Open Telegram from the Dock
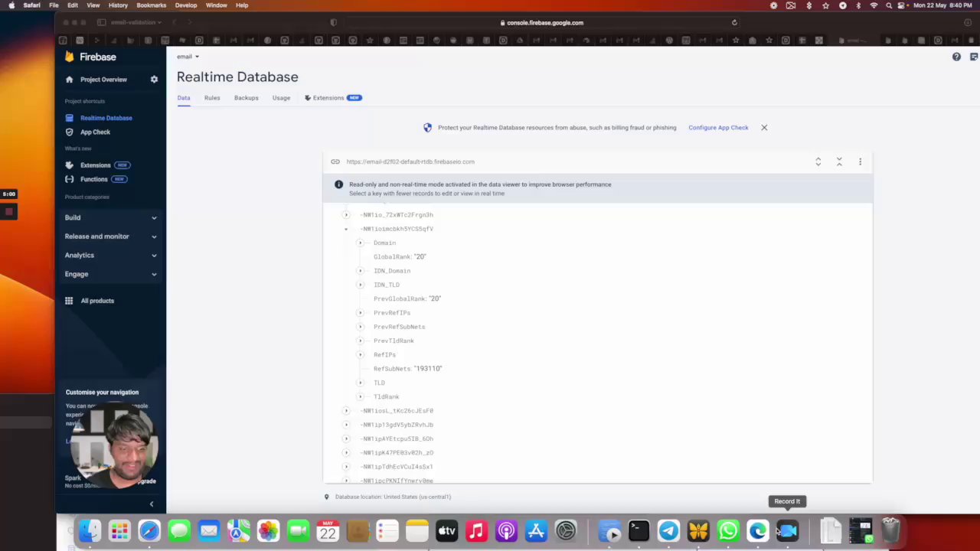 (668, 530)
